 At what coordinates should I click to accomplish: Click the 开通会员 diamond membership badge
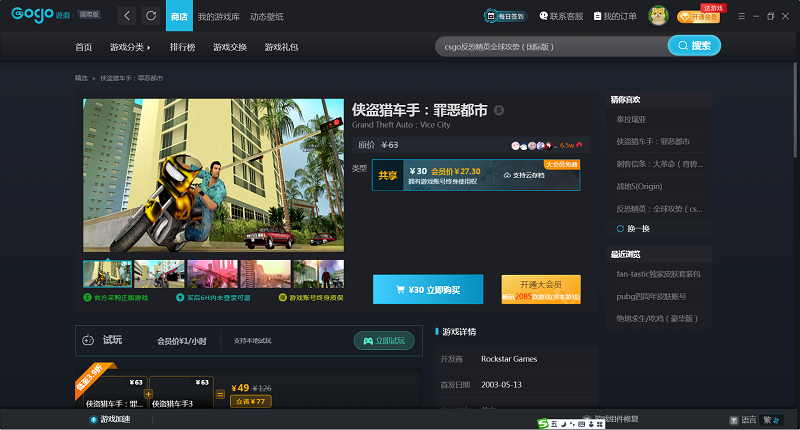point(698,17)
